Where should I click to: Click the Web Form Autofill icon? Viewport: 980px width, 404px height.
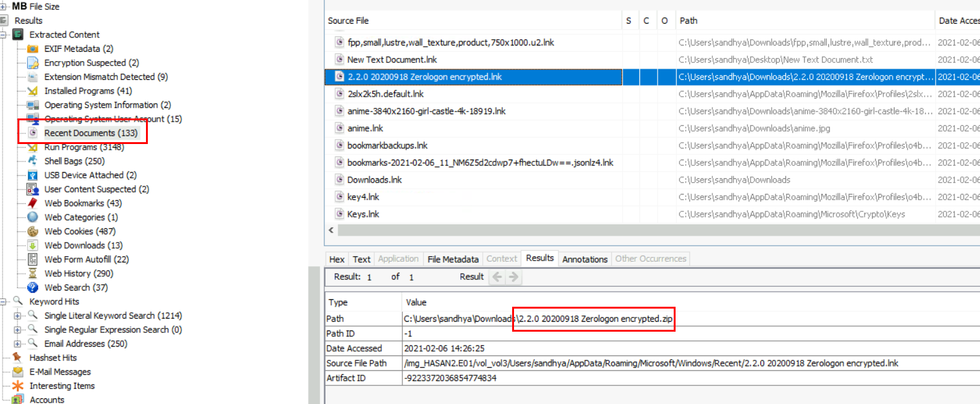pyautogui.click(x=33, y=259)
